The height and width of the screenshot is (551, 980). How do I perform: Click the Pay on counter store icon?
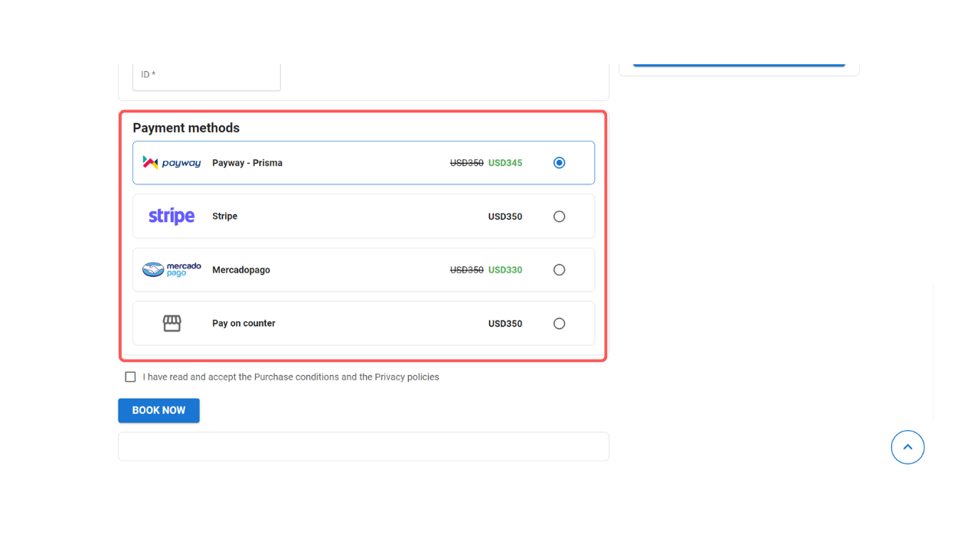(x=172, y=324)
